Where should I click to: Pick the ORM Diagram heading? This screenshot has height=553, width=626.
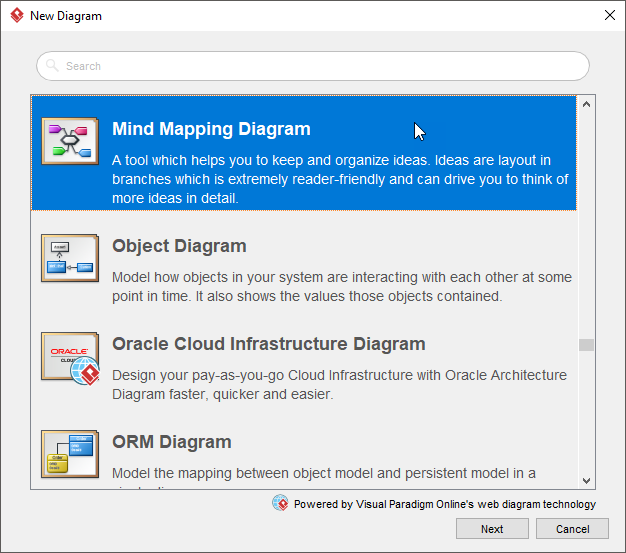171,442
